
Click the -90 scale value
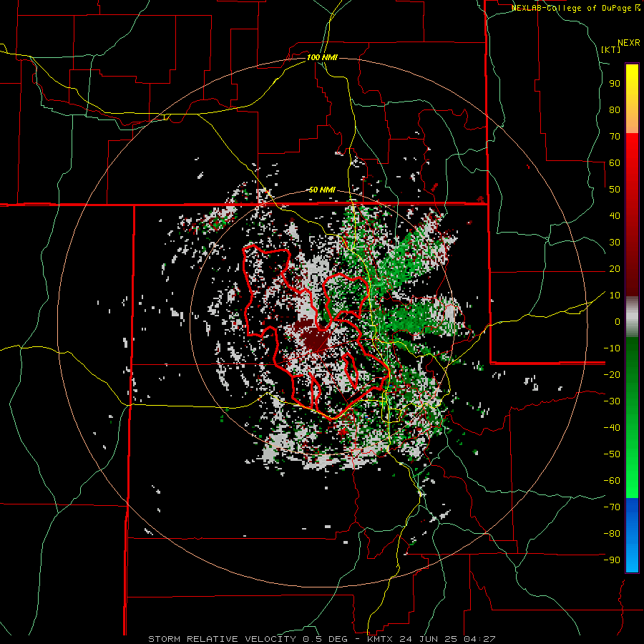(x=612, y=560)
